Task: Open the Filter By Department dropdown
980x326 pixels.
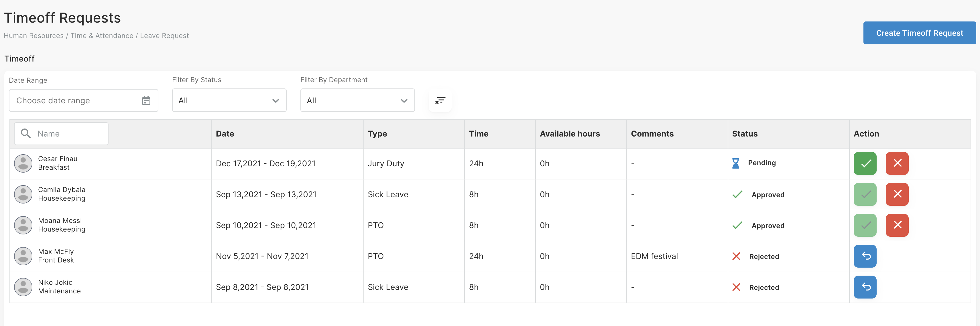Action: [357, 100]
